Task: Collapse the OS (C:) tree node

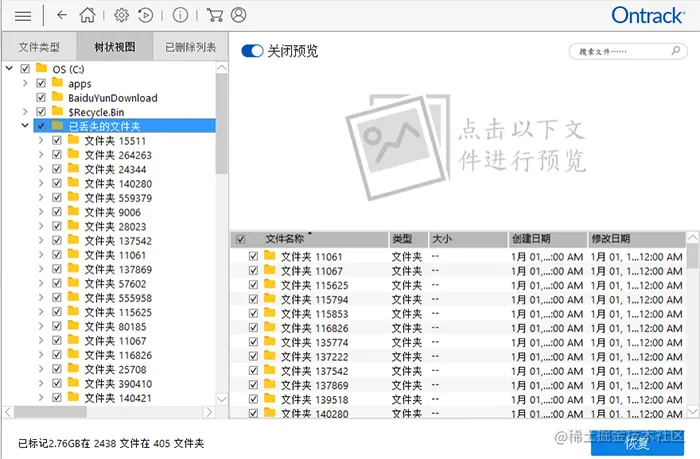Action: [x=9, y=68]
